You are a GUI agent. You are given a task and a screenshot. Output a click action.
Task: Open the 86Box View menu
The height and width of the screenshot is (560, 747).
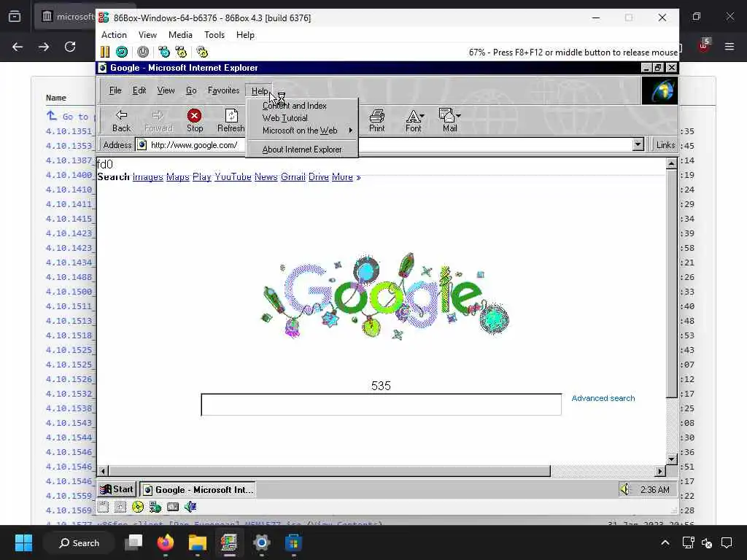147,35
